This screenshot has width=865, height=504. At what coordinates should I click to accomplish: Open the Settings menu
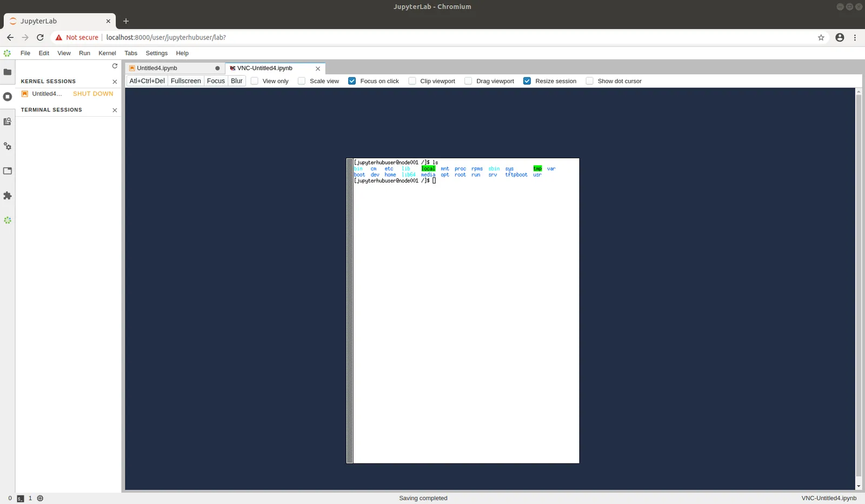(x=157, y=53)
